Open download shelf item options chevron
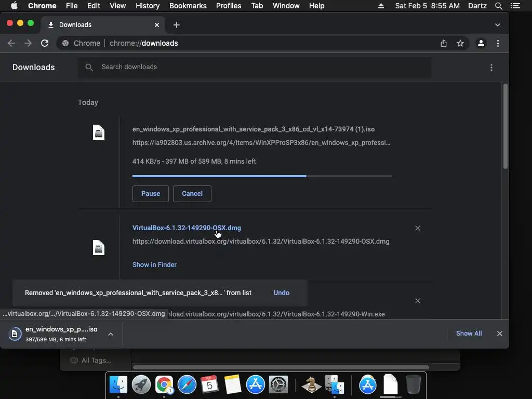The width and height of the screenshot is (532, 399). [111, 334]
